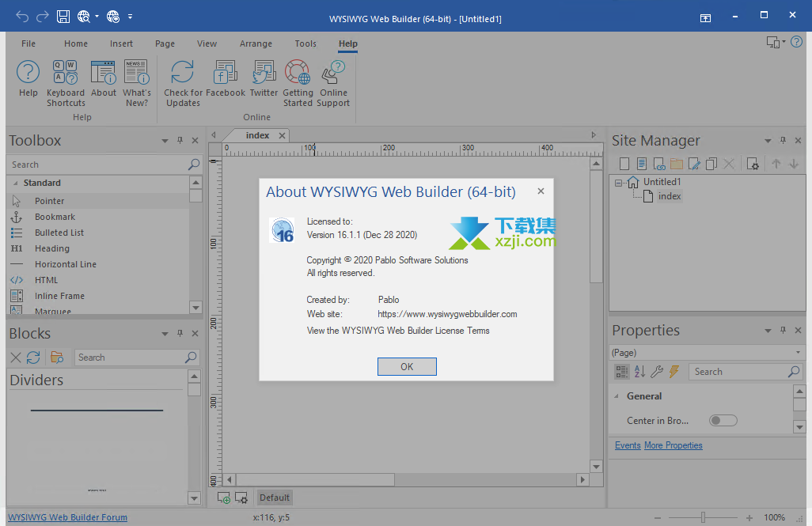This screenshot has height=526, width=812.
Task: Open the Facebook ribbon icon
Action: 226,73
